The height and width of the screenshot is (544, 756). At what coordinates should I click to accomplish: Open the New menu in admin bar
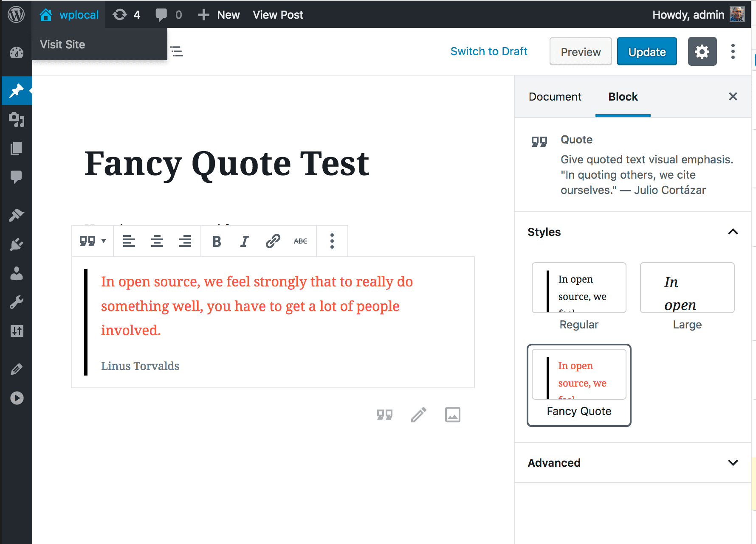[219, 15]
